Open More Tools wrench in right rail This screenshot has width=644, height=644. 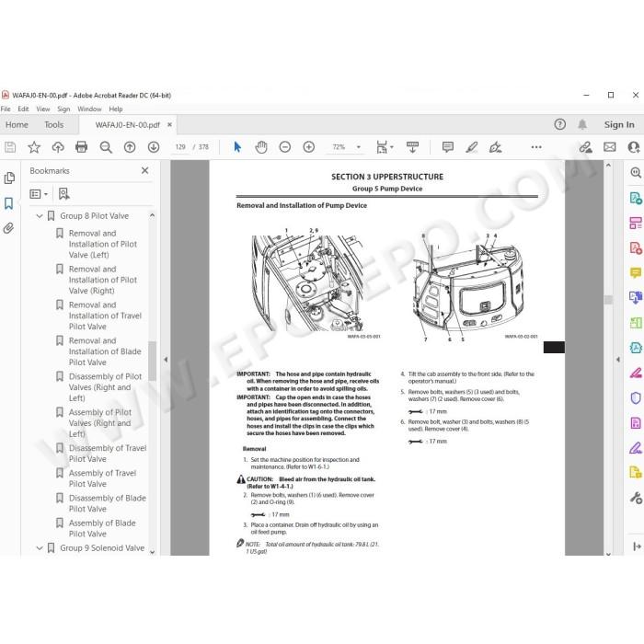[x=636, y=498]
